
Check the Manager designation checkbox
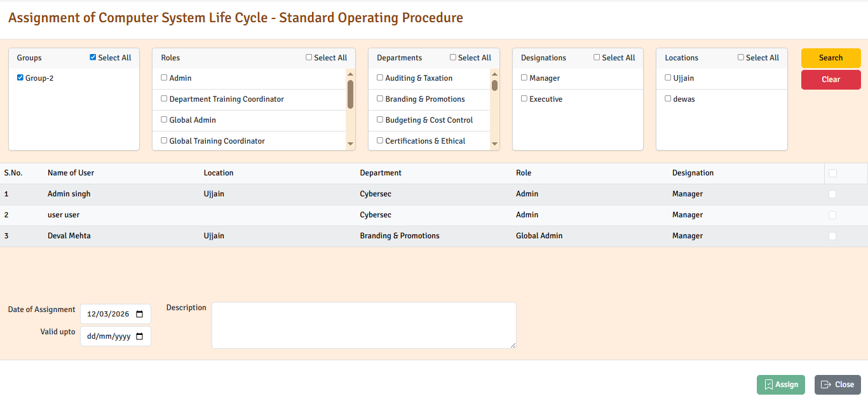pyautogui.click(x=524, y=78)
